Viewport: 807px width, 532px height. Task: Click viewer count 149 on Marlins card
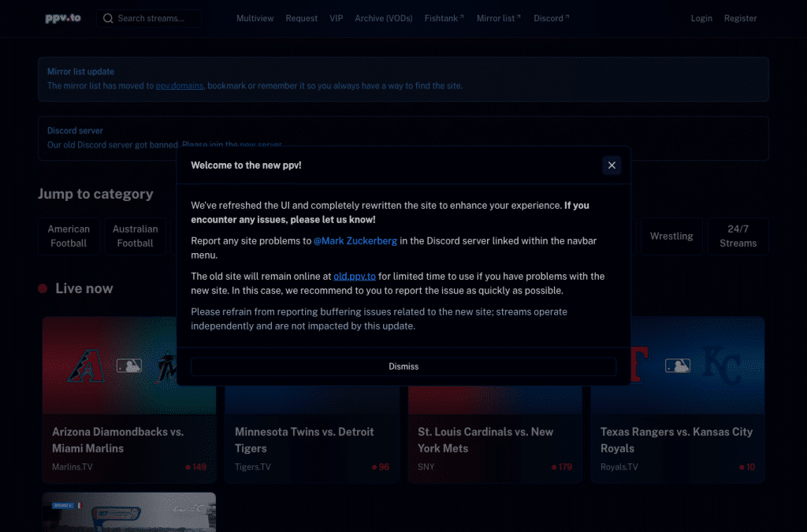tap(196, 467)
